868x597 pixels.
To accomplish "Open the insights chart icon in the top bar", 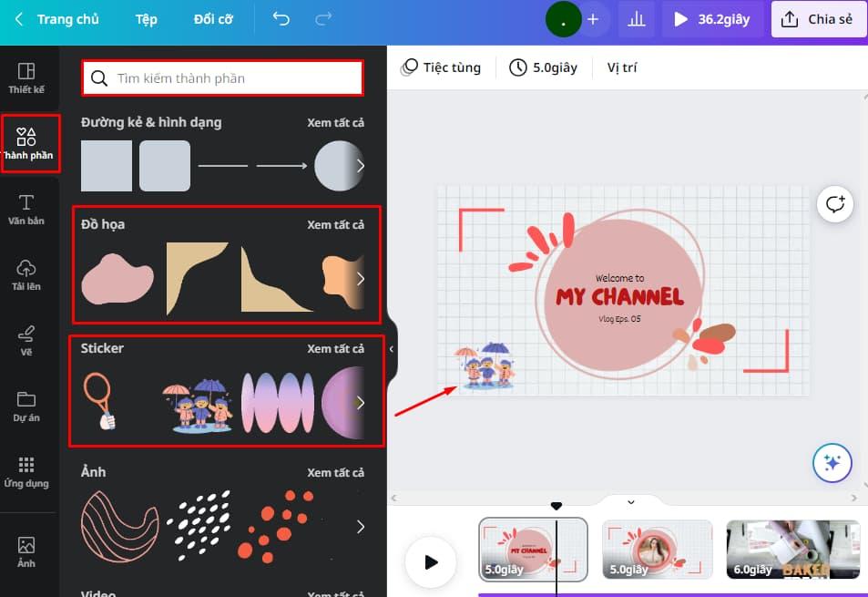I will (636, 18).
